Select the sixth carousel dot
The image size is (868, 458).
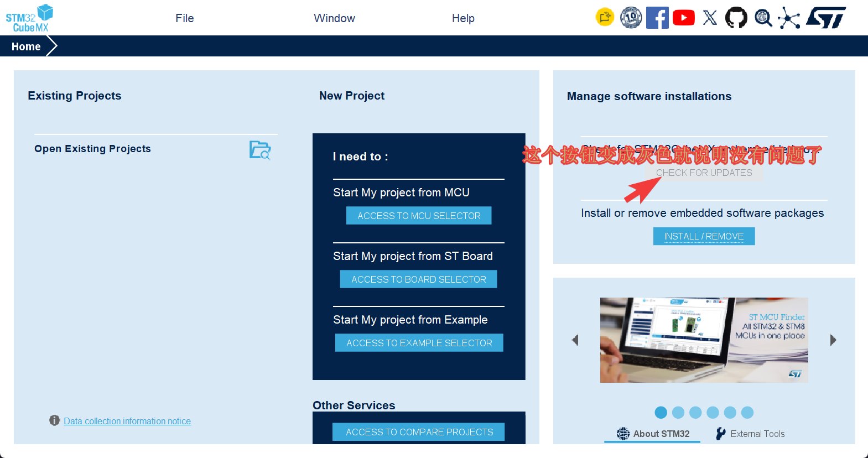point(747,413)
